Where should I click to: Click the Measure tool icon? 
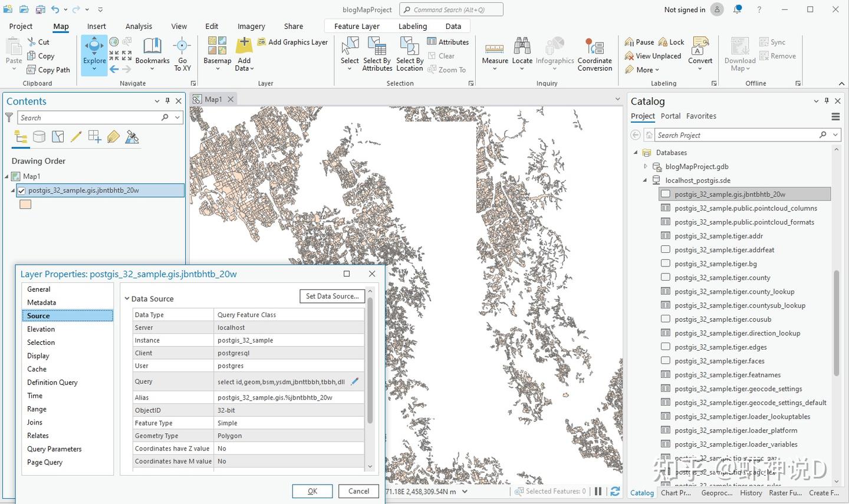tap(495, 47)
